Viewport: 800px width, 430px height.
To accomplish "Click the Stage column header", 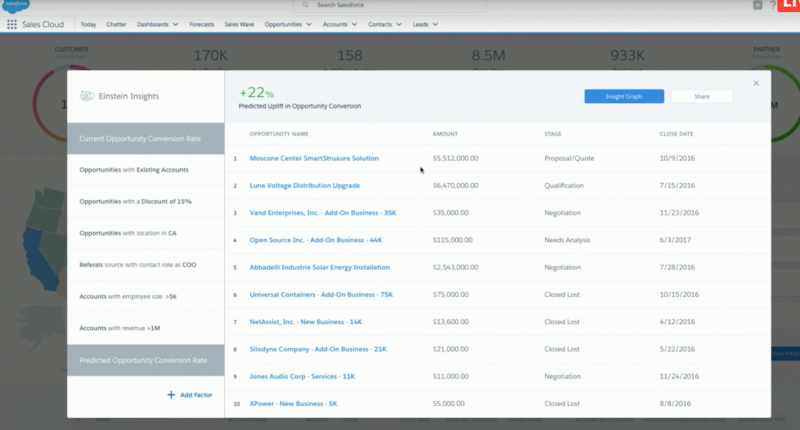I will point(553,134).
